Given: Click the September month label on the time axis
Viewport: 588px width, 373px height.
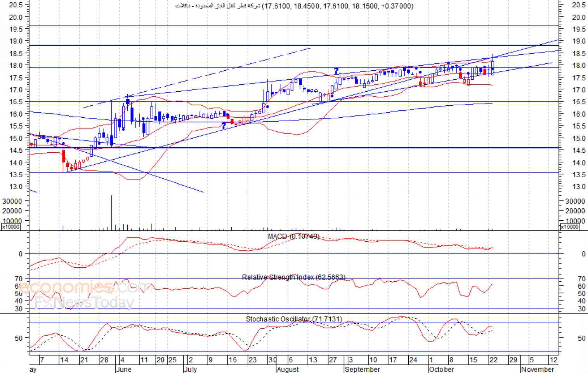Looking at the screenshot, I should coord(363,369).
